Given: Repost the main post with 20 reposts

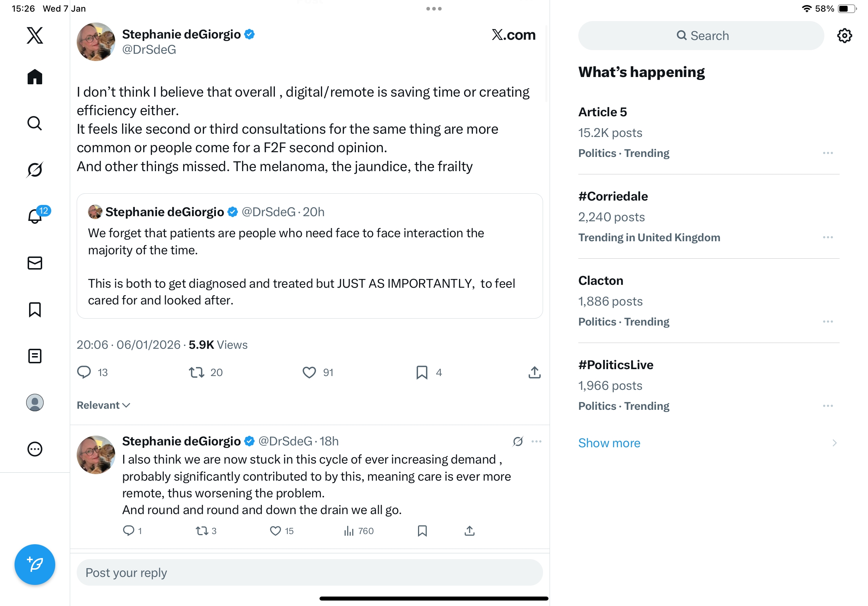Looking at the screenshot, I should click(x=197, y=372).
